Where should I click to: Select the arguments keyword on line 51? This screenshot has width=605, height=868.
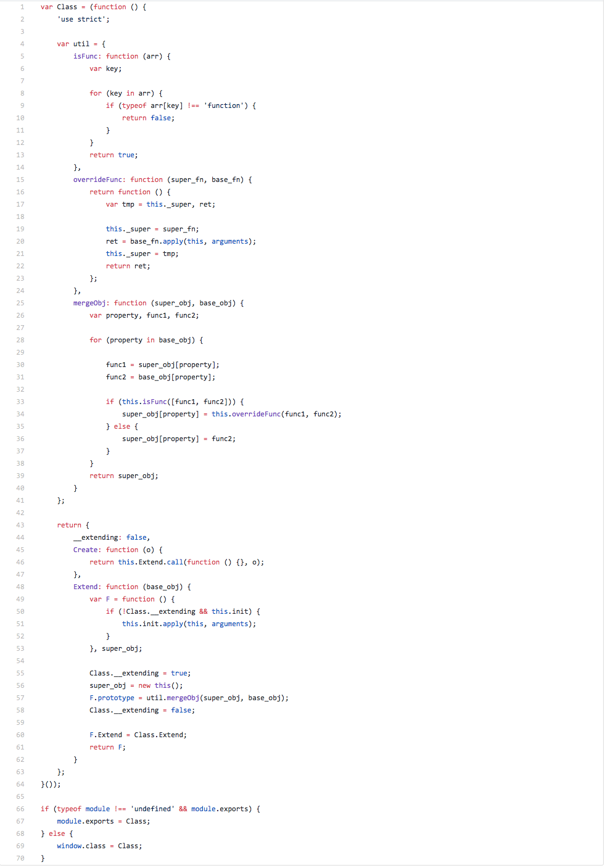click(x=230, y=624)
